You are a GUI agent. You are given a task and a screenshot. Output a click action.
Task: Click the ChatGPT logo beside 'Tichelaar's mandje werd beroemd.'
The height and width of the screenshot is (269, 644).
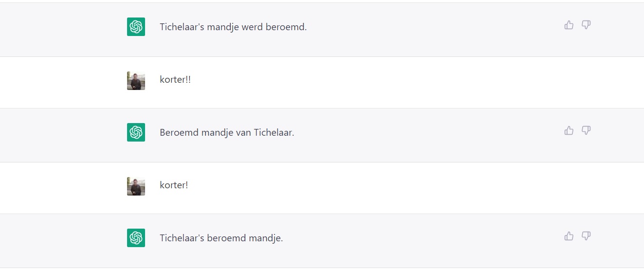(136, 27)
